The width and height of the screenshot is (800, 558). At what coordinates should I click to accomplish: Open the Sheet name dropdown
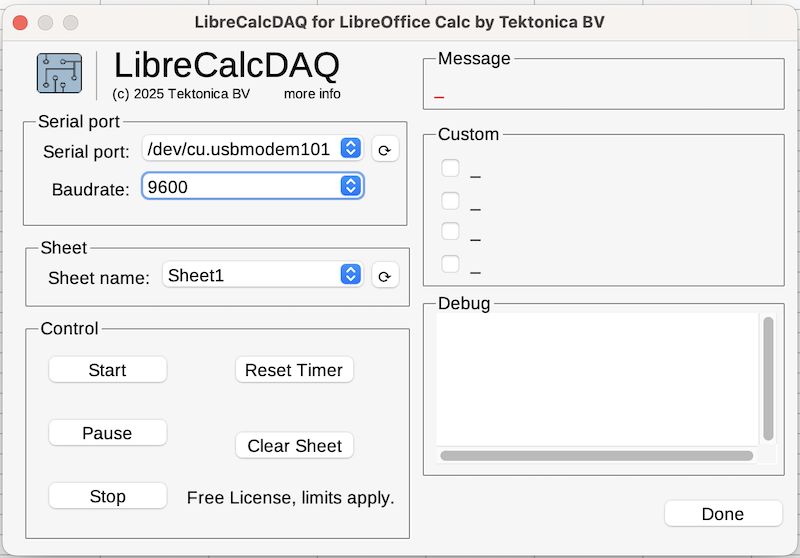263,275
